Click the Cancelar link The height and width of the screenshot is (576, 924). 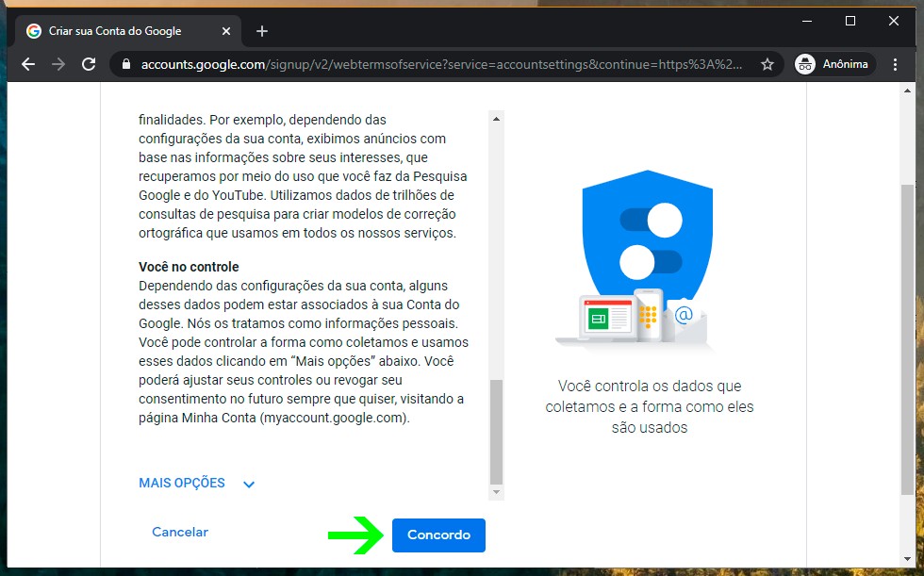coord(180,533)
